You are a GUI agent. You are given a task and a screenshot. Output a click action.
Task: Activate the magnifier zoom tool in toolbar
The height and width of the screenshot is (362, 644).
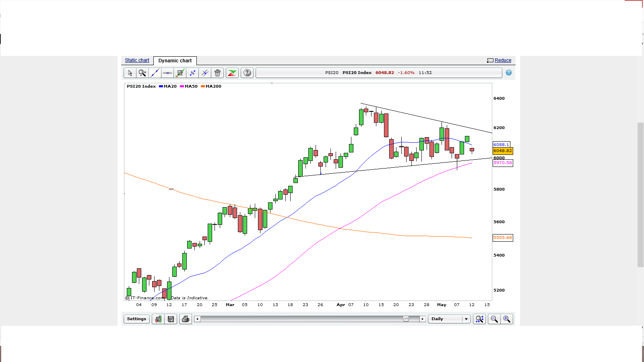click(142, 73)
